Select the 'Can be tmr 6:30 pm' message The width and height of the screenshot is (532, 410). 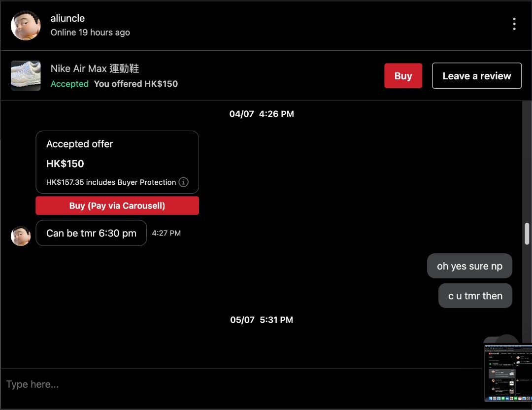91,233
